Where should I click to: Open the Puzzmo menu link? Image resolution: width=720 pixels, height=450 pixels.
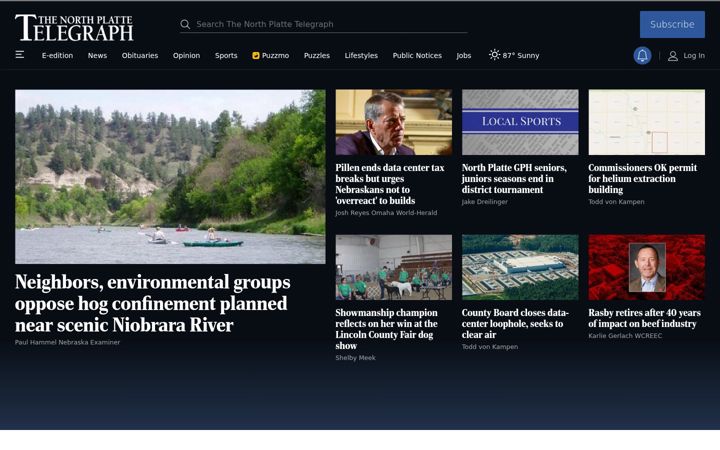coord(270,56)
